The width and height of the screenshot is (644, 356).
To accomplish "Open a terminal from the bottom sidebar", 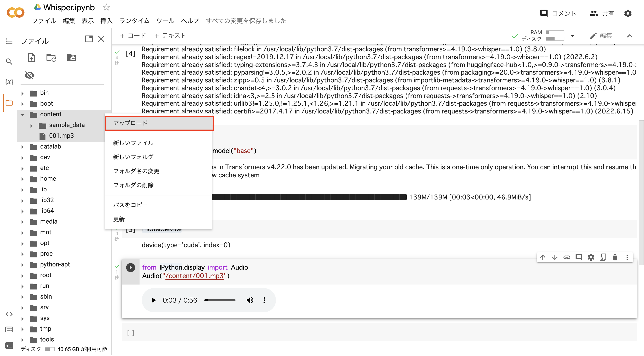I will (9, 346).
